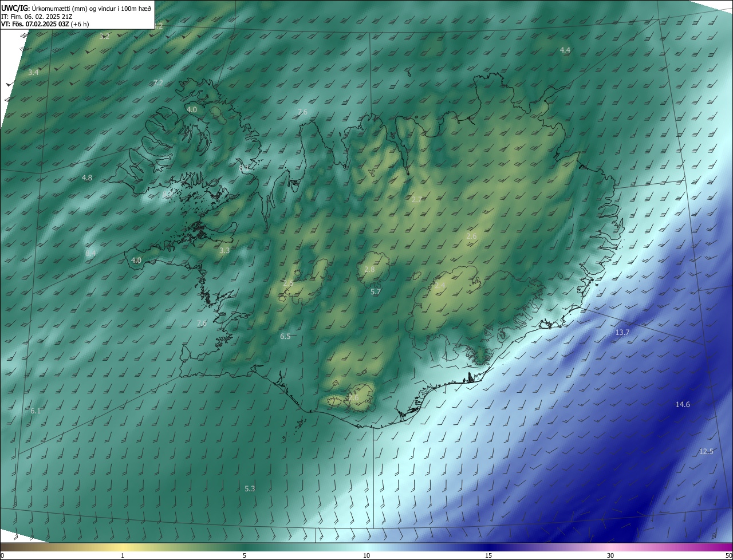The width and height of the screenshot is (733, 560).
Task: Click the 5.3 value label south of Iceland
Action: coord(250,489)
